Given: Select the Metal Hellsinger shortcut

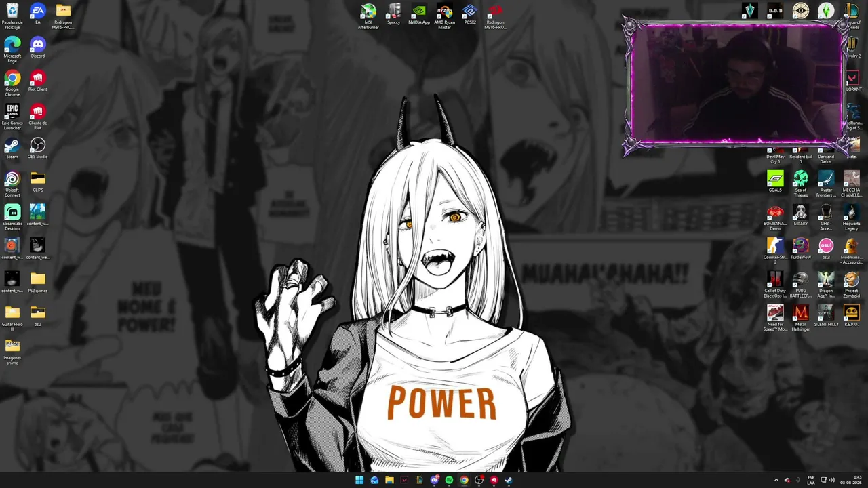Looking at the screenshot, I should 801,319.
